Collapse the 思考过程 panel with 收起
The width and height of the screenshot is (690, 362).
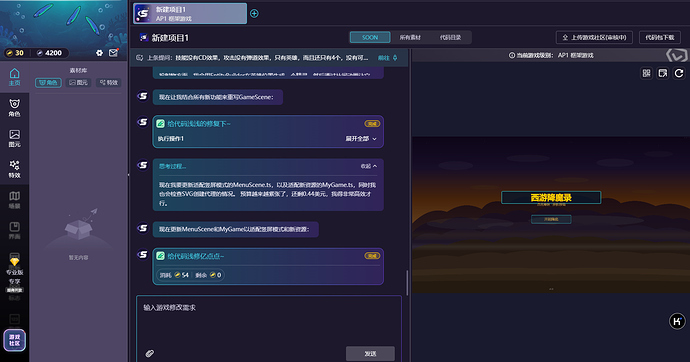369,166
